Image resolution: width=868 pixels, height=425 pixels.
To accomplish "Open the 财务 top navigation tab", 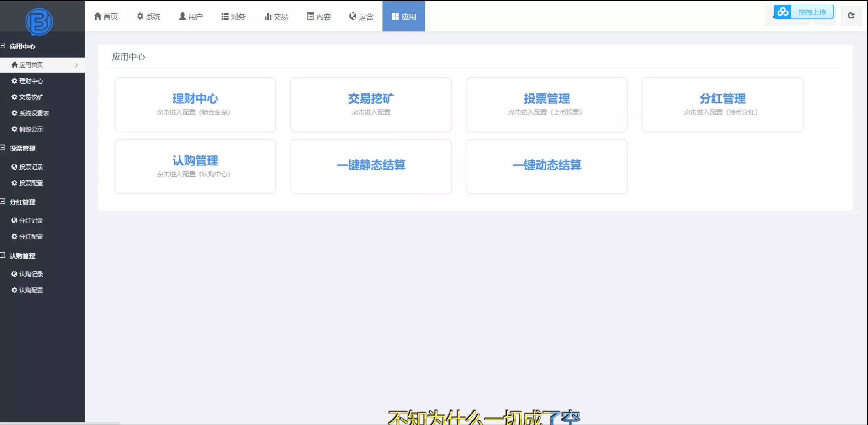I will [x=233, y=16].
